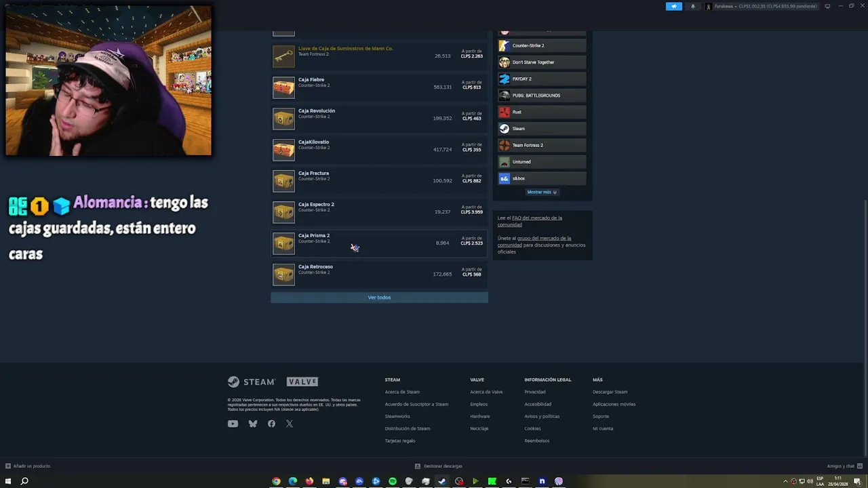Filter market by Unturned
Viewport: 868px width, 488px height.
pos(542,162)
